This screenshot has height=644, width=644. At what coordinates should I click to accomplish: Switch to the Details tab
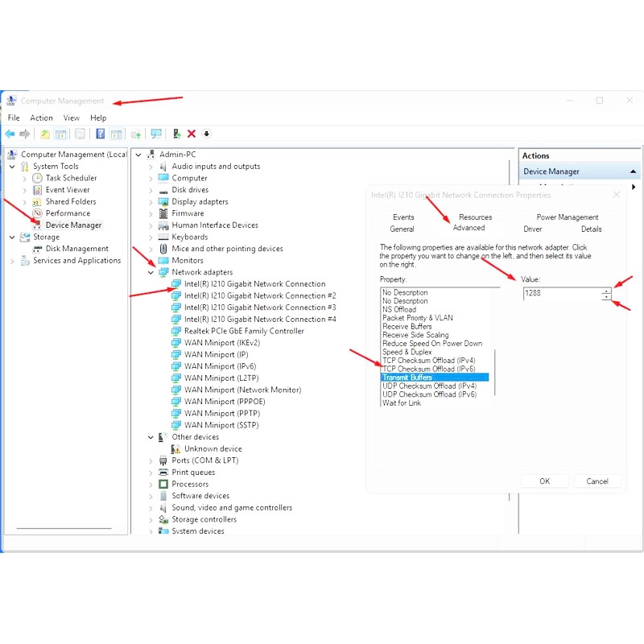click(x=592, y=229)
